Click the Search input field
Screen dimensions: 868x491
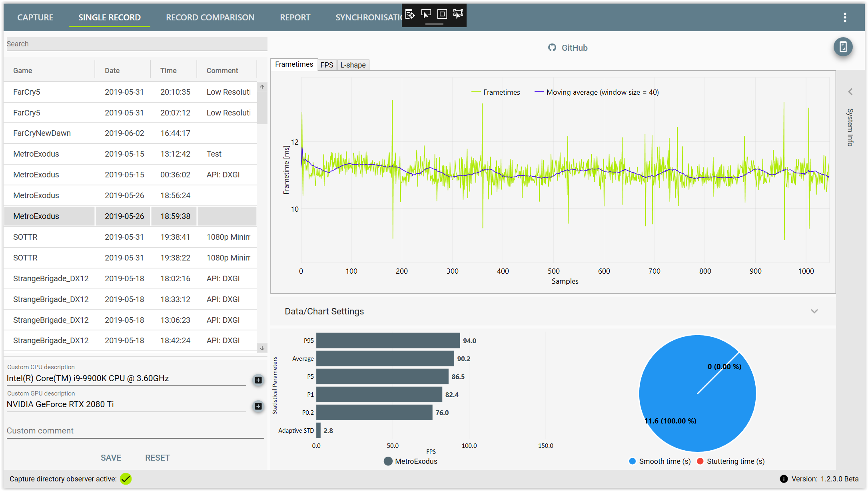pos(137,44)
